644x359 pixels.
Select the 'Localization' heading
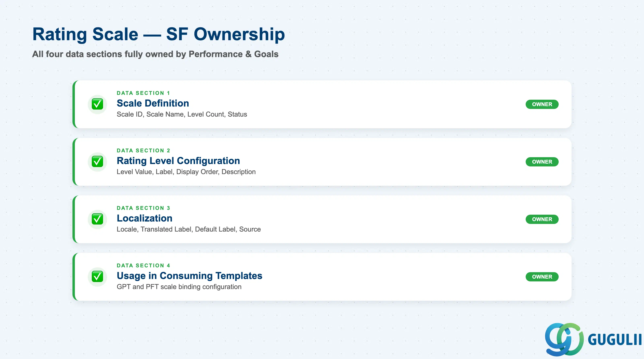coord(144,218)
